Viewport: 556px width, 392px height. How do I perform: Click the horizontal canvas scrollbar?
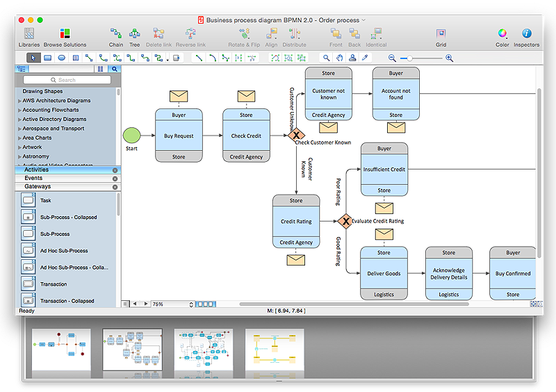pos(354,304)
